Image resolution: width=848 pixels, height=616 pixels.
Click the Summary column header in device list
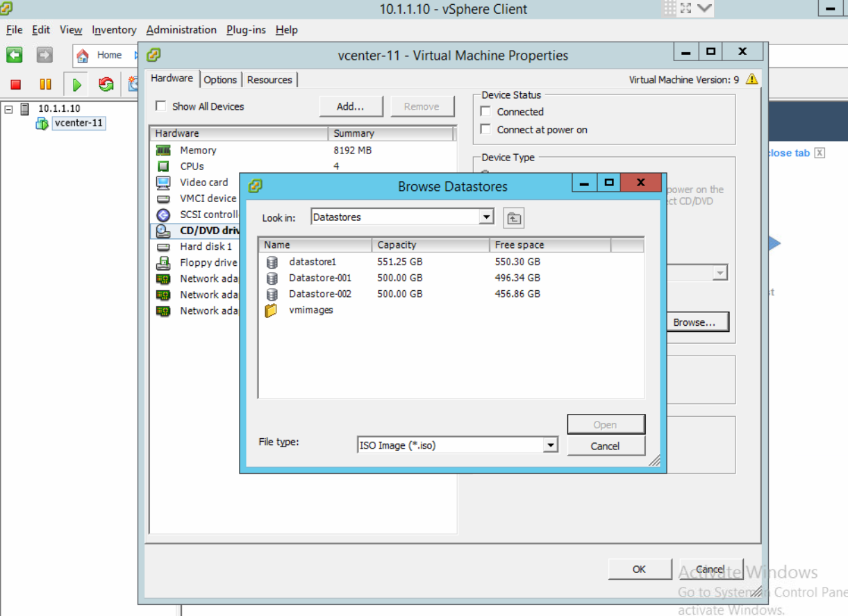391,133
